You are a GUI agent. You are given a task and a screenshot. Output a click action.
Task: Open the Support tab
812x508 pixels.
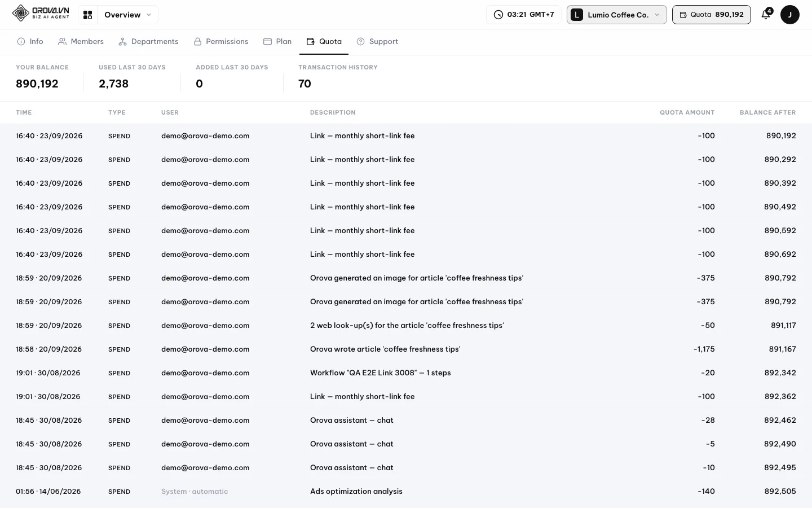coord(377,42)
